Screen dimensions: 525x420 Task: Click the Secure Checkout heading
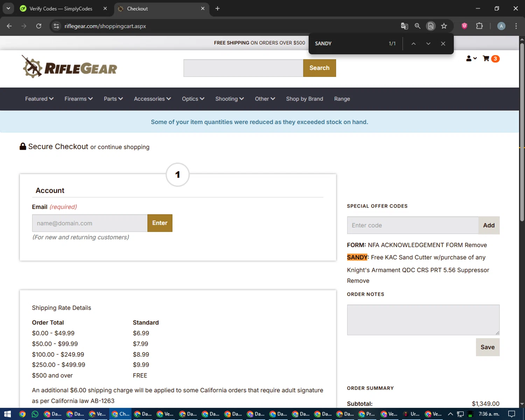click(x=58, y=147)
